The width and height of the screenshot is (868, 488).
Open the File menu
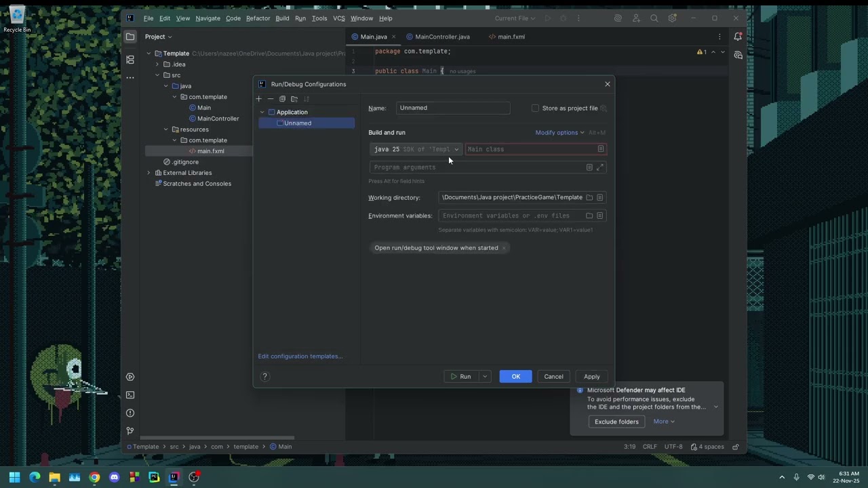(148, 18)
